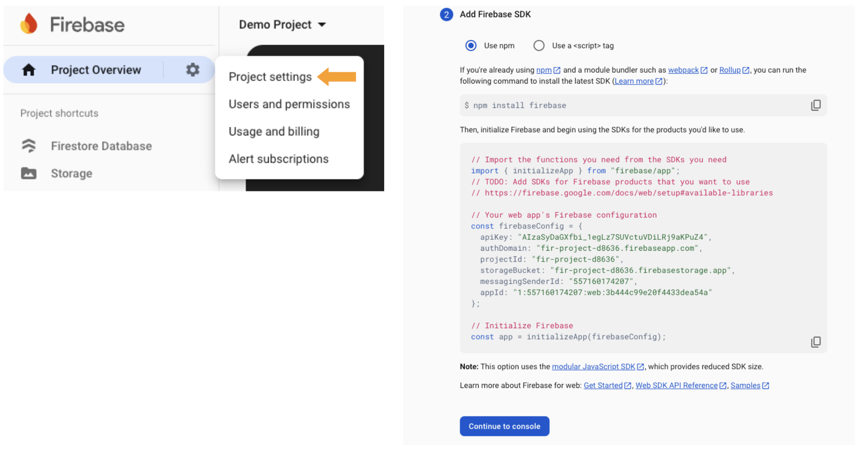Open the Web SDK API Reference link
The width and height of the screenshot is (868, 454).
point(677,386)
